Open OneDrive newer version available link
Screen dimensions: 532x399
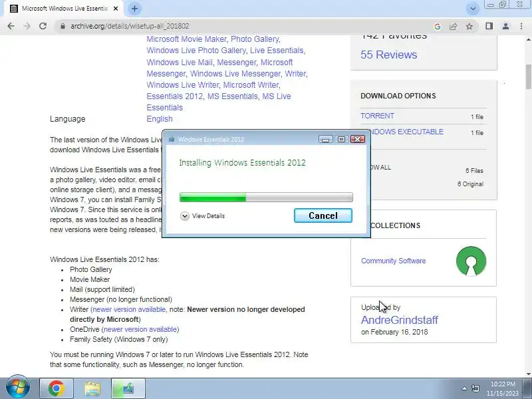140,329
